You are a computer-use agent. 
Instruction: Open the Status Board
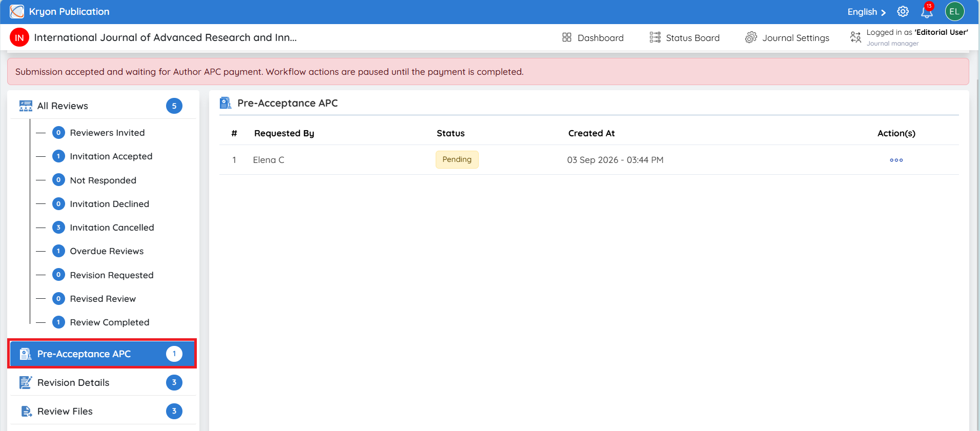(x=685, y=37)
